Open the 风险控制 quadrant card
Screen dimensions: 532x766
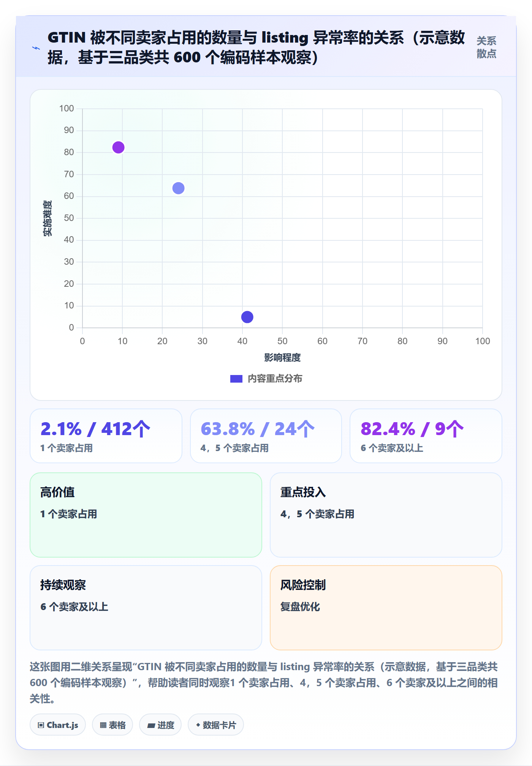point(386,608)
